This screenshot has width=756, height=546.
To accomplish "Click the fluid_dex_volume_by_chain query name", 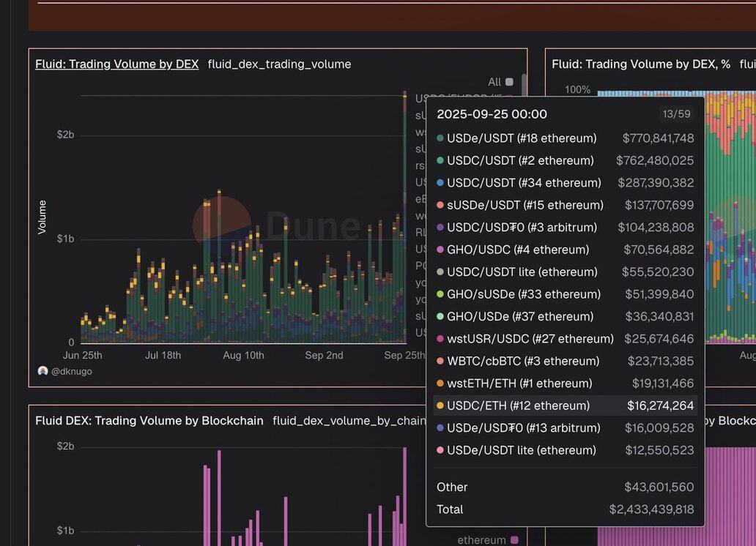I will (349, 421).
